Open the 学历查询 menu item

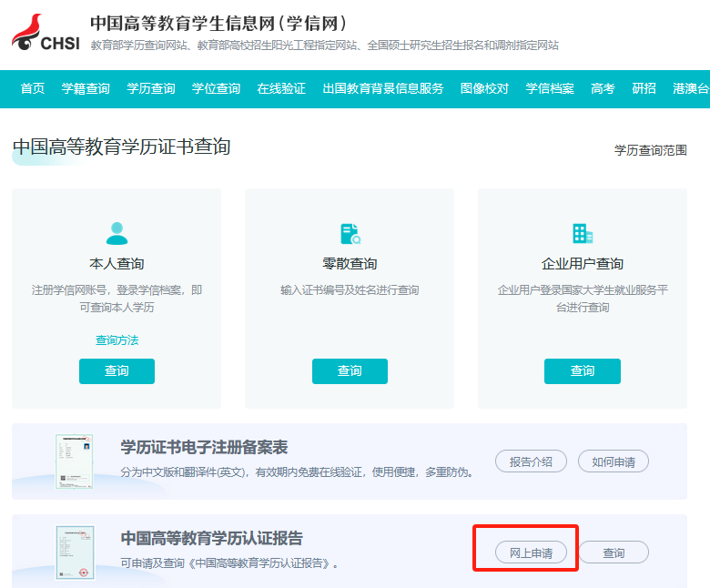(x=151, y=88)
